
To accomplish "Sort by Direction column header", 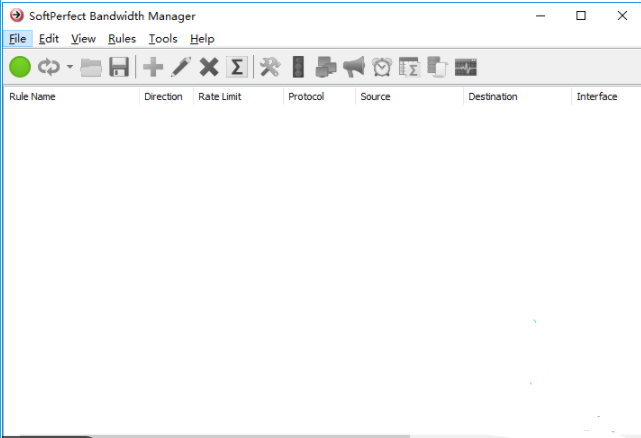I will 166,97.
